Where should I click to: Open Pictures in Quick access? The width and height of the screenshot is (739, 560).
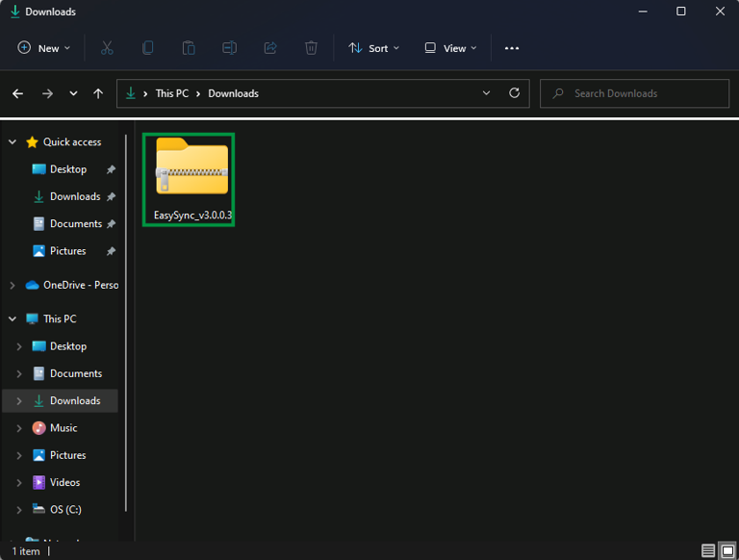click(59, 251)
